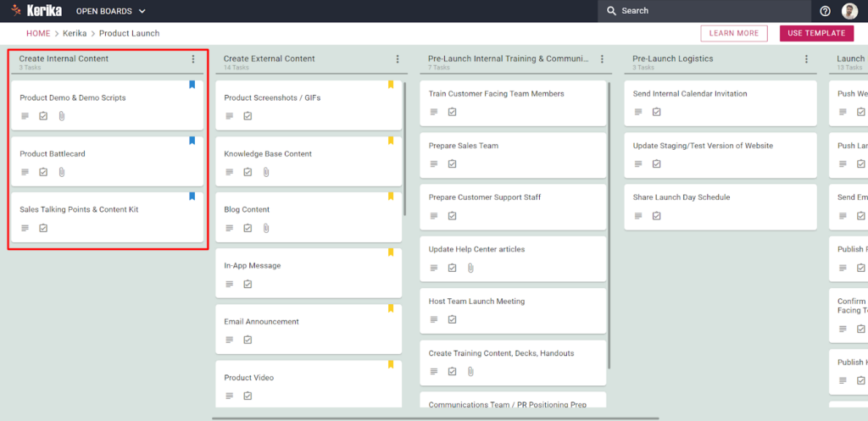Viewport: 868px width, 421px height.
Task: Open the Knowledge Base Content card
Action: [x=309, y=161]
